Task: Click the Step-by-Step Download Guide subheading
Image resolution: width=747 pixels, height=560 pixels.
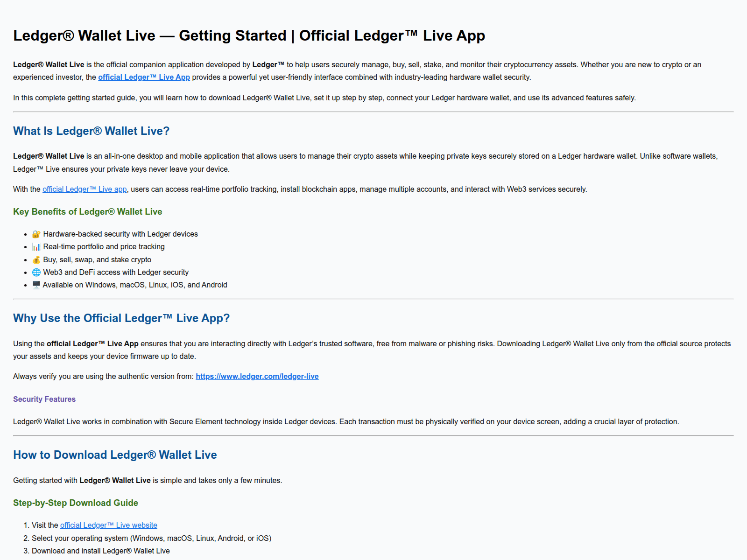Action: [75, 503]
